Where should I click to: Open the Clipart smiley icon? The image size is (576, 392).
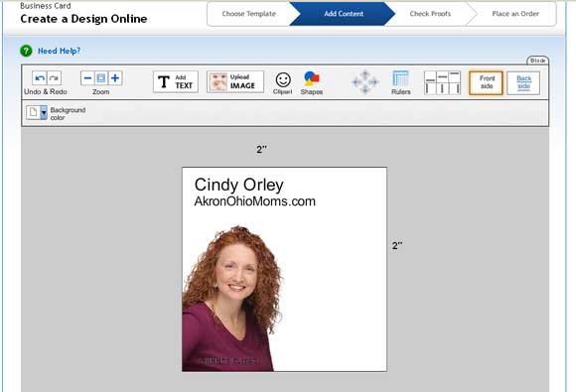tap(283, 80)
